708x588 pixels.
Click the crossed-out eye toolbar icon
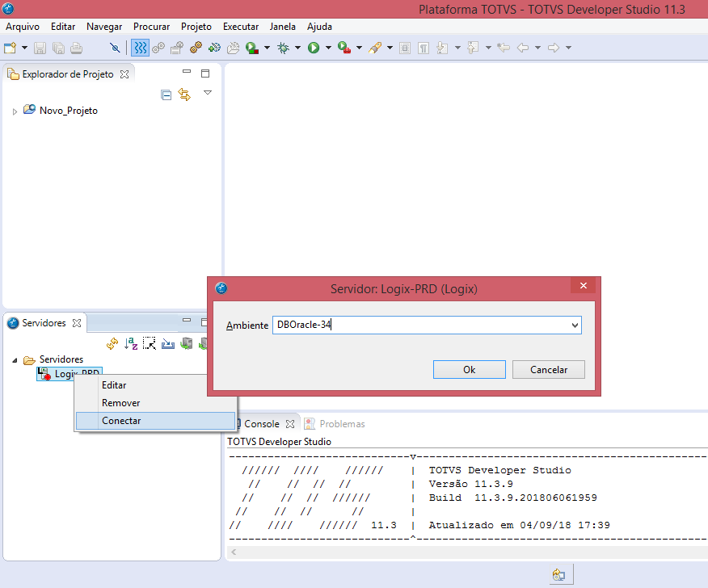pyautogui.click(x=115, y=48)
